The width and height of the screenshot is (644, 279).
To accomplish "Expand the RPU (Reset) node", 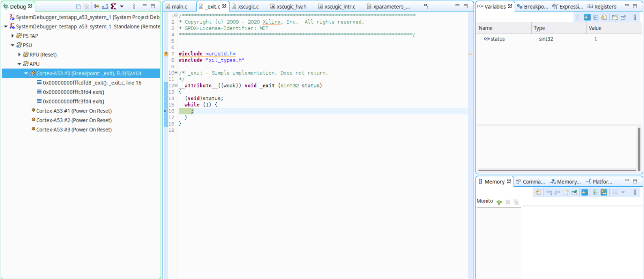I will (19, 54).
